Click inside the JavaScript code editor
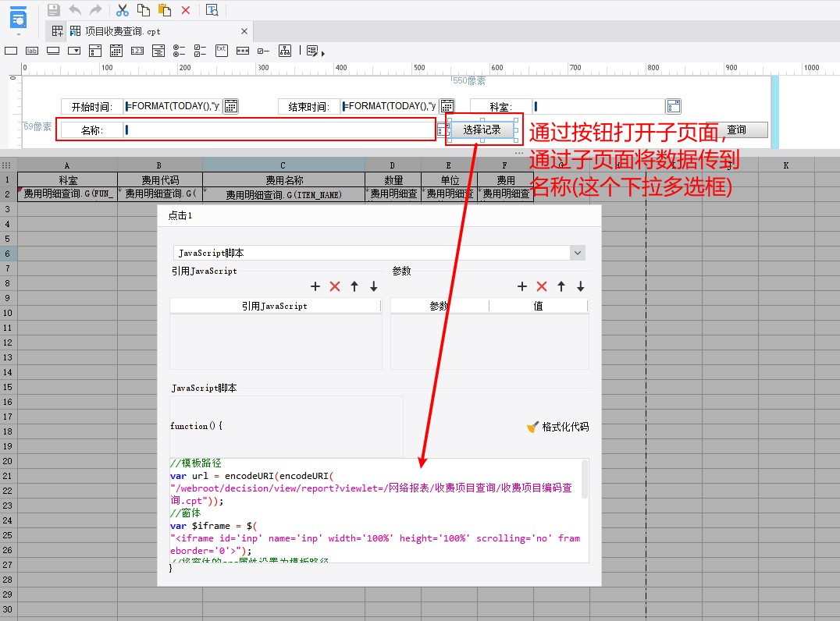This screenshot has width=840, height=621. point(375,510)
